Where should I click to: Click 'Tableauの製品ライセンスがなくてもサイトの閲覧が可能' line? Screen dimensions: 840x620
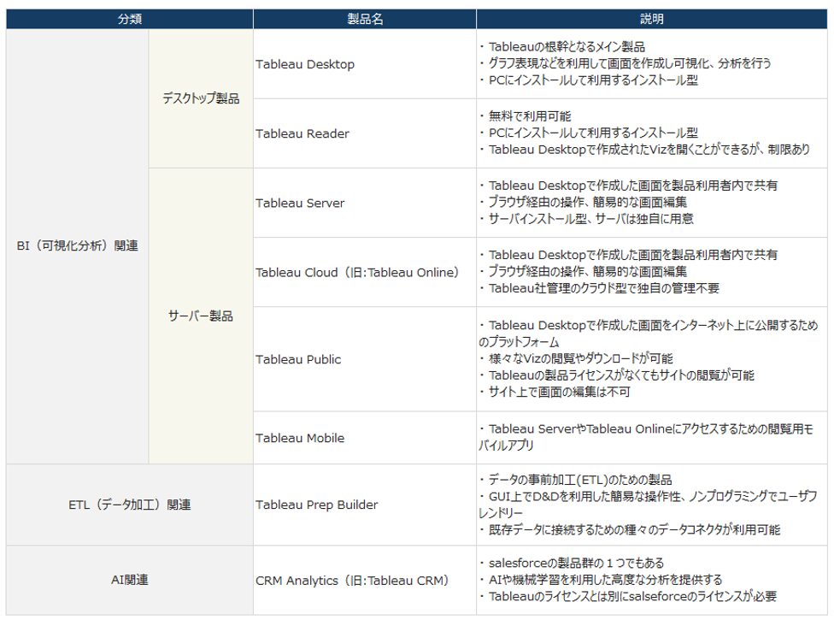(x=617, y=375)
